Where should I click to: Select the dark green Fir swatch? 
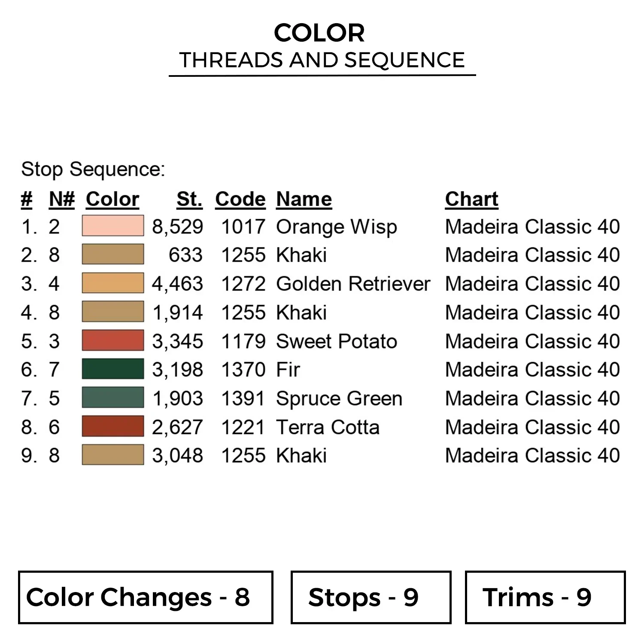112,369
